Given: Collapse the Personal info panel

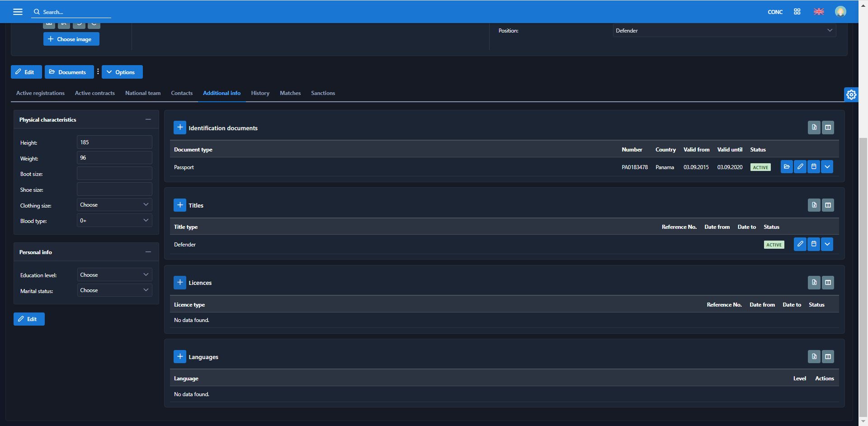Looking at the screenshot, I should point(148,252).
